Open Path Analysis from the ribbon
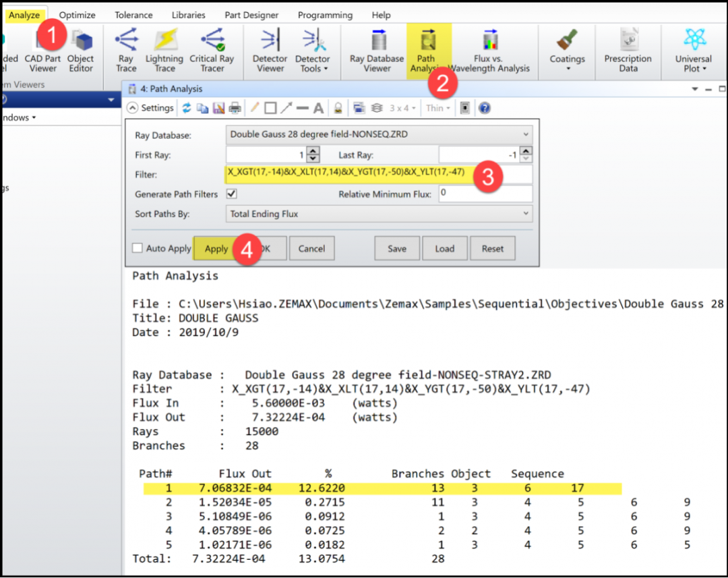Image resolution: width=728 pixels, height=578 pixels. tap(428, 51)
